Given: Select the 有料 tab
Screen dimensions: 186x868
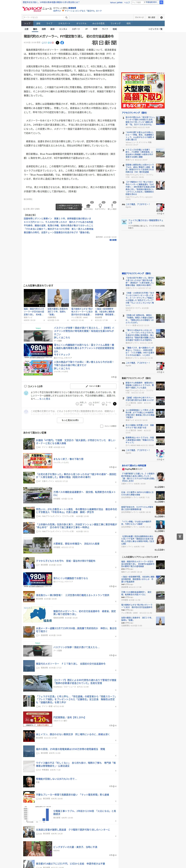Looking at the screenshot, I should click(128, 24).
